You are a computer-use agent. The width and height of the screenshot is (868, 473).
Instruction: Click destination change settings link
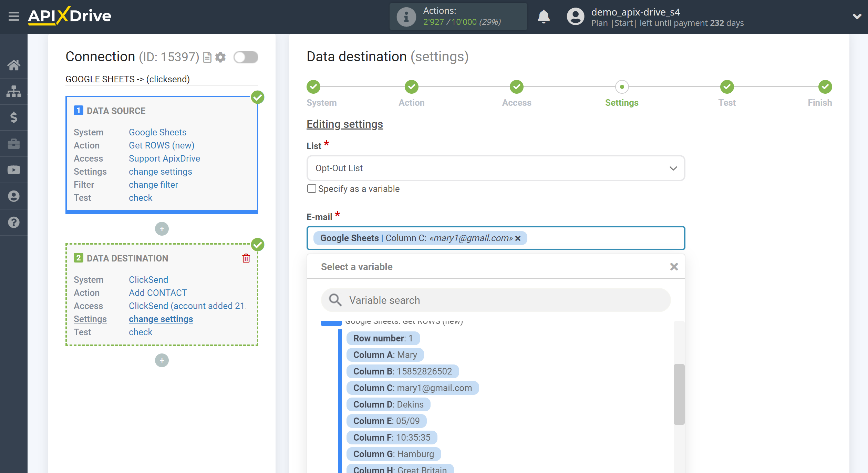(x=161, y=319)
